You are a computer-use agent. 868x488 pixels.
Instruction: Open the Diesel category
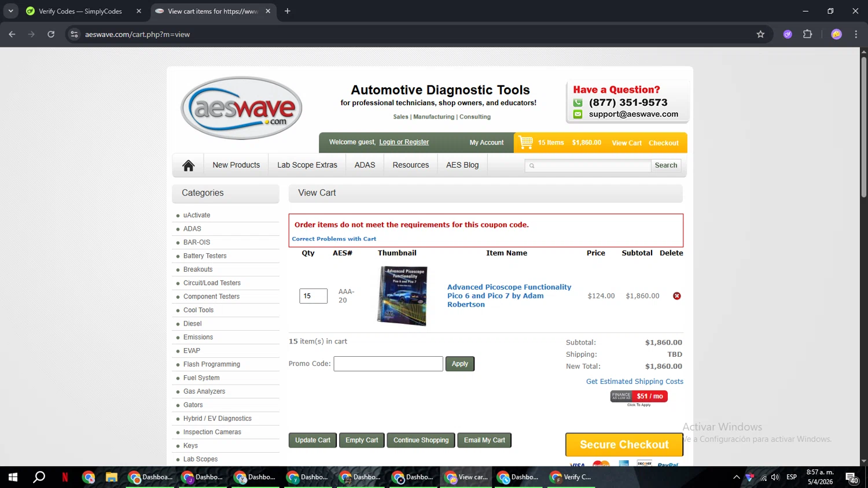pyautogui.click(x=193, y=323)
